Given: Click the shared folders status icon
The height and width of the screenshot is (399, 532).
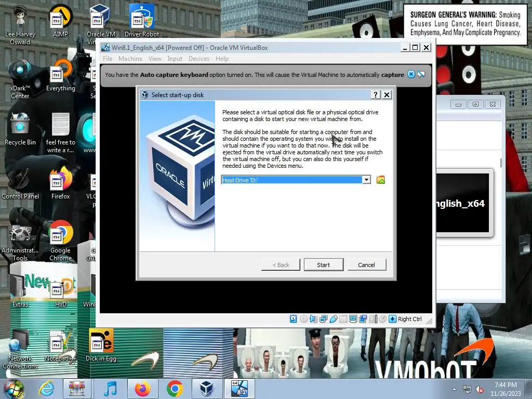Looking at the screenshot, I should (343, 319).
